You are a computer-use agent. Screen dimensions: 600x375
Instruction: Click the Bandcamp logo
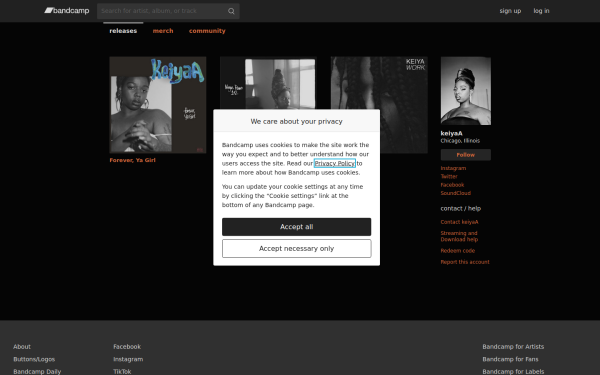pyautogui.click(x=67, y=11)
